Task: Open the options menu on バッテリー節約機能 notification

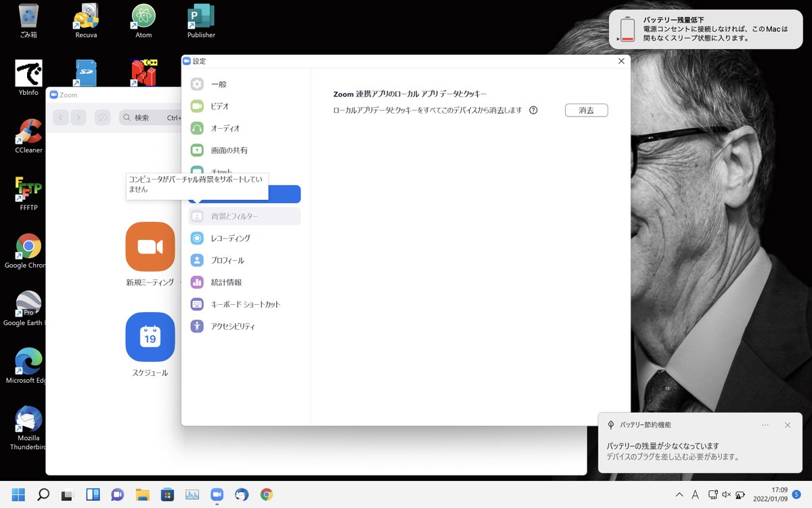Action: tap(765, 425)
